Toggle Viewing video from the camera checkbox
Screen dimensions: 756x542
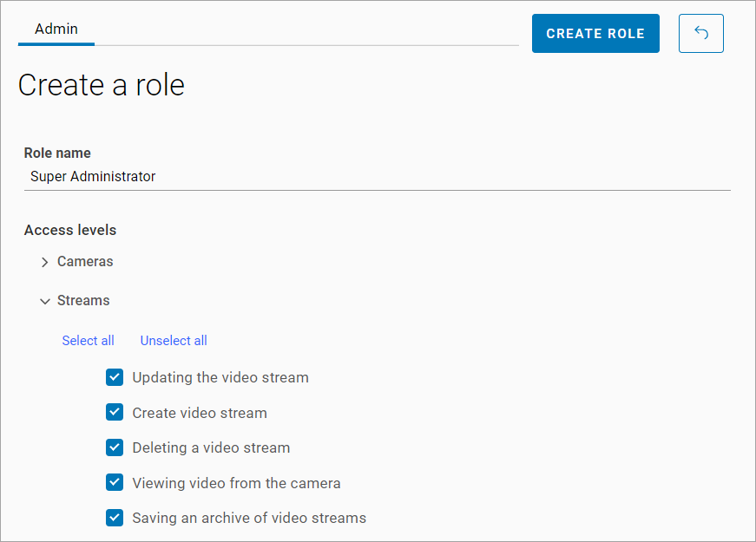click(115, 483)
